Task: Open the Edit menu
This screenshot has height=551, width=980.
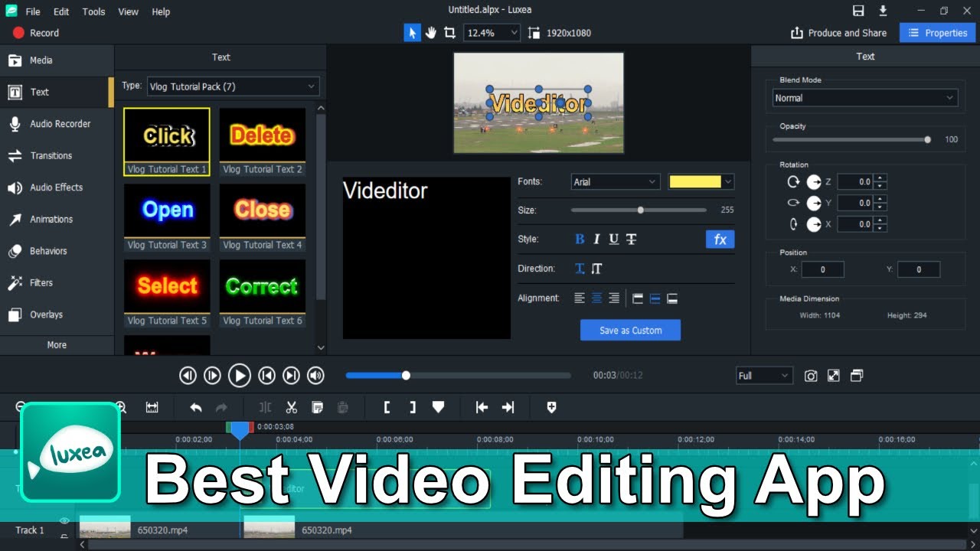Action: coord(61,11)
